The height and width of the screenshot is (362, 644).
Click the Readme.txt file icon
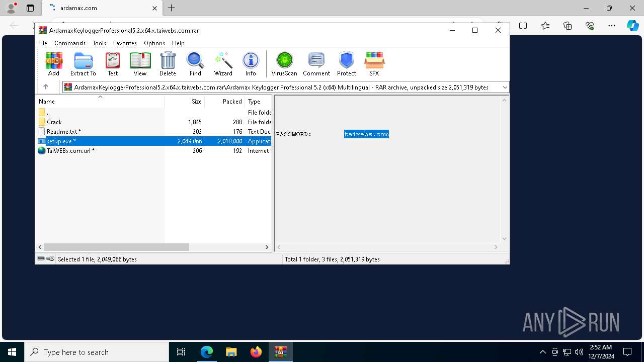coord(42,131)
